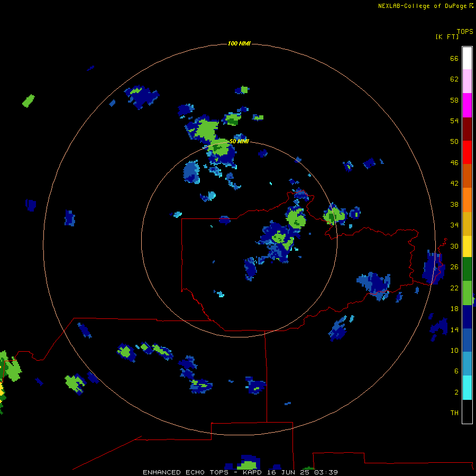Click the 2 scale label
Screen dimensions: 476x476
[456, 392]
